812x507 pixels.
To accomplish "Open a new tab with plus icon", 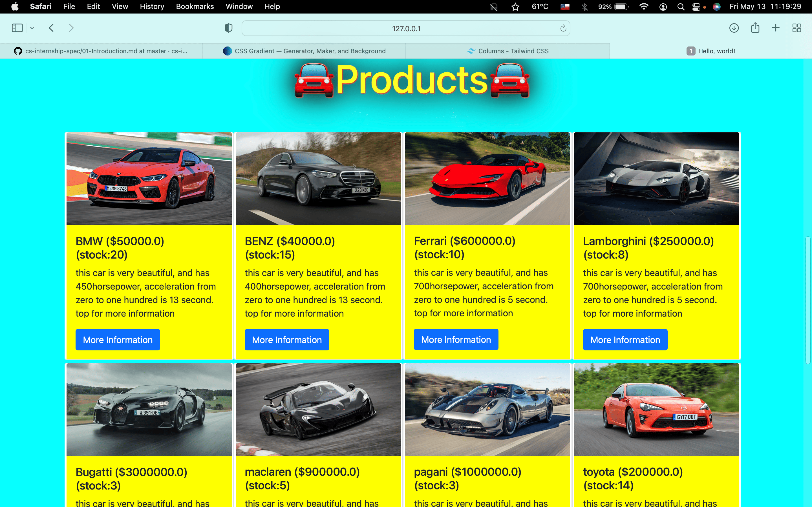I will point(775,28).
